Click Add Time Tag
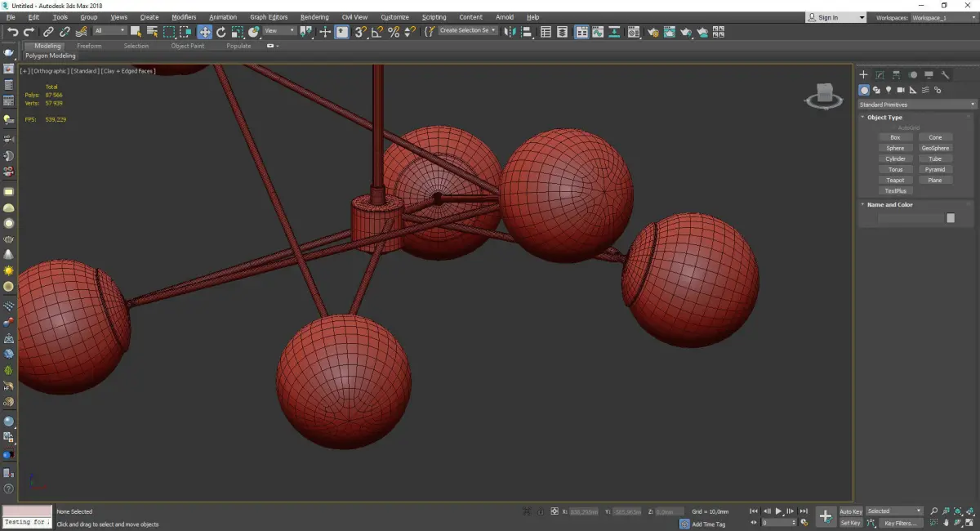The image size is (980, 531). tap(708, 524)
